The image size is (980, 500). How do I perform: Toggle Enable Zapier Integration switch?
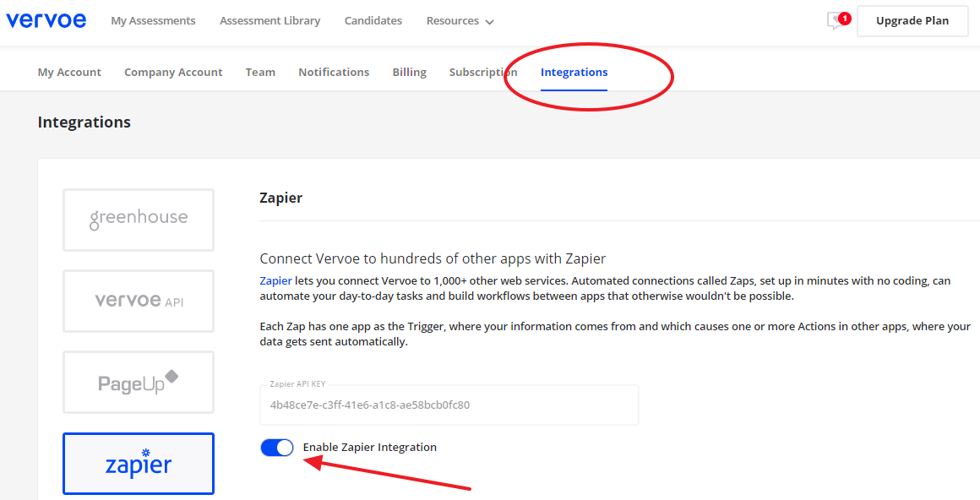277,448
